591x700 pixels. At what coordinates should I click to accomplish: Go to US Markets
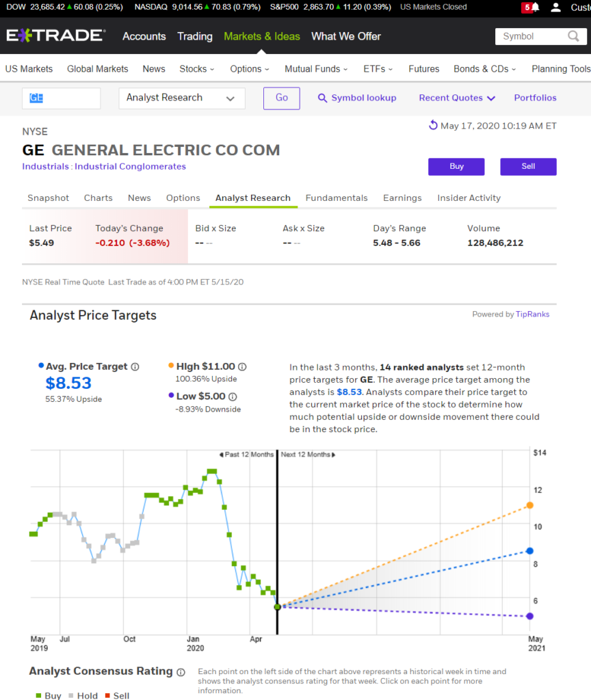(x=29, y=69)
